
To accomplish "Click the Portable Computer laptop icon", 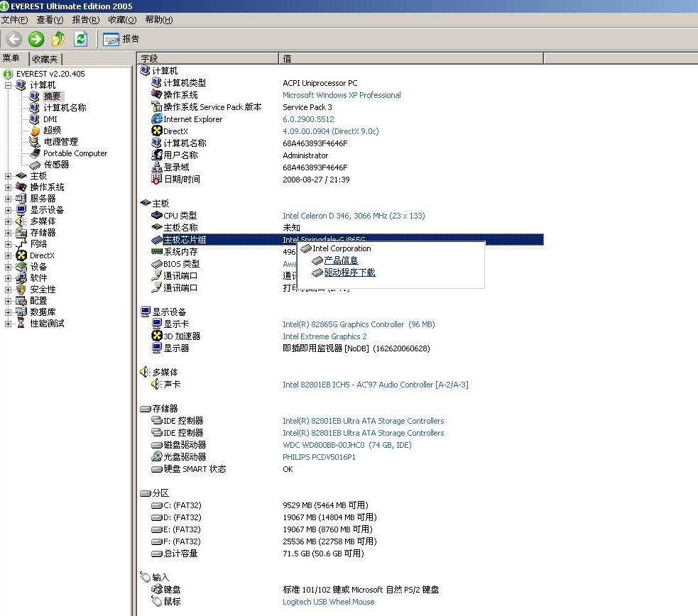I will pos(35,153).
